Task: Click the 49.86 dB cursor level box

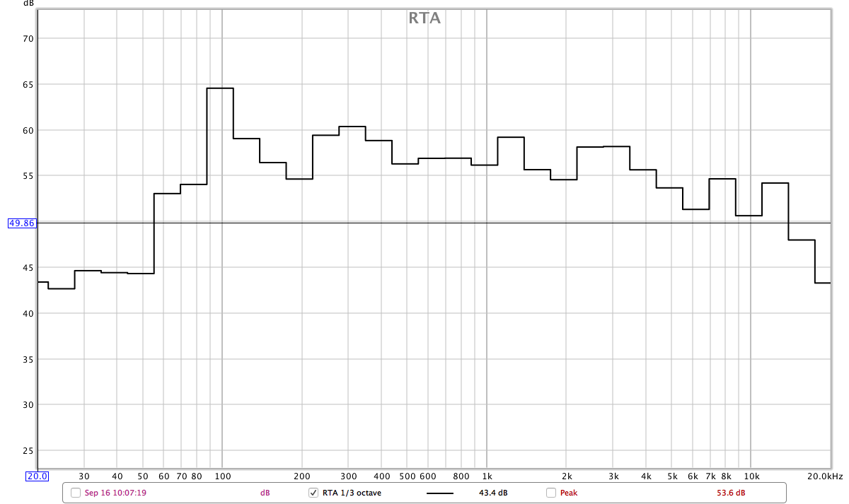Action: coord(21,223)
